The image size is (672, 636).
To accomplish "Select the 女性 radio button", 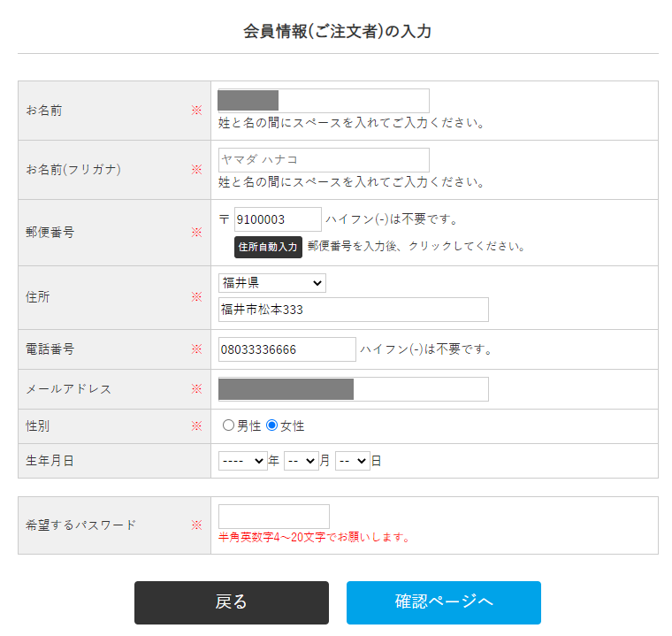I will [x=272, y=425].
